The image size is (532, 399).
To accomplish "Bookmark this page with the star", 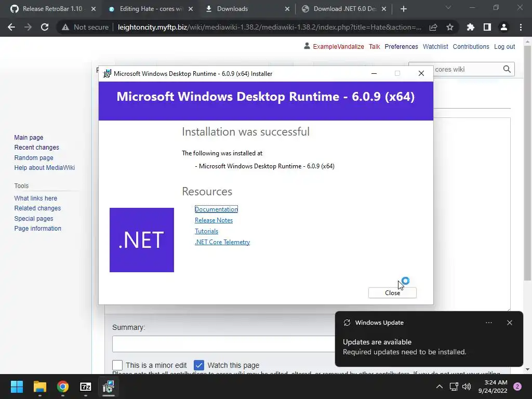I will [x=450, y=27].
